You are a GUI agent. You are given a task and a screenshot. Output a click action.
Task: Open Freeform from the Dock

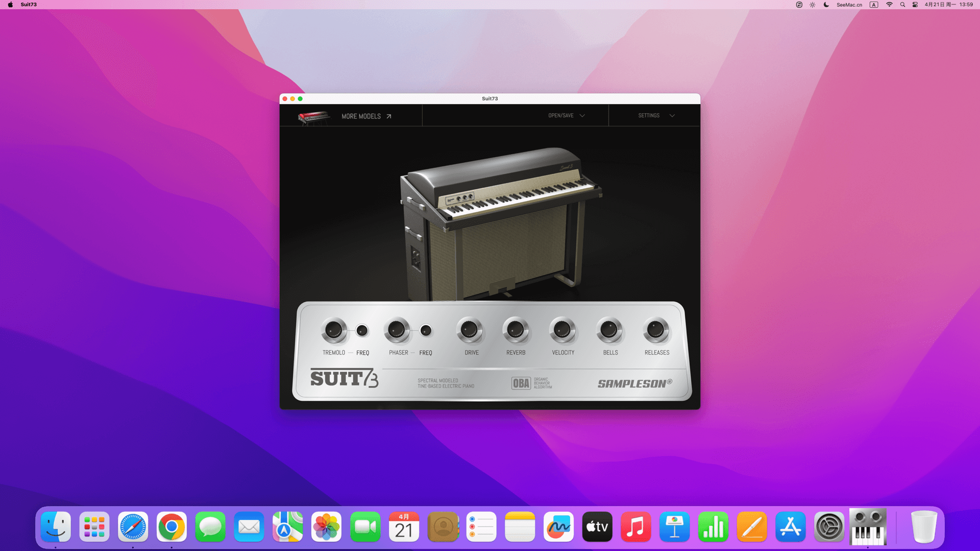tap(558, 527)
